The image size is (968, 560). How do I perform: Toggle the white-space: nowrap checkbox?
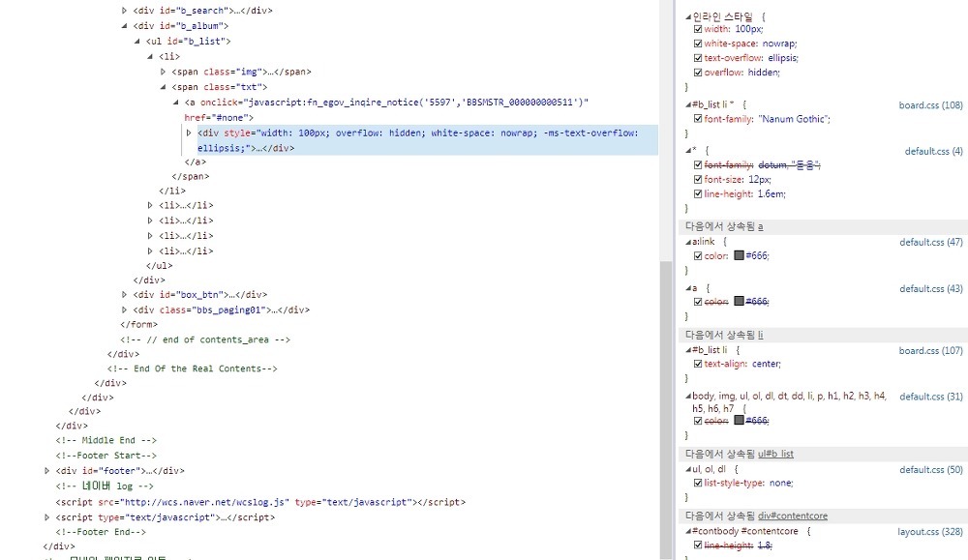tap(698, 44)
